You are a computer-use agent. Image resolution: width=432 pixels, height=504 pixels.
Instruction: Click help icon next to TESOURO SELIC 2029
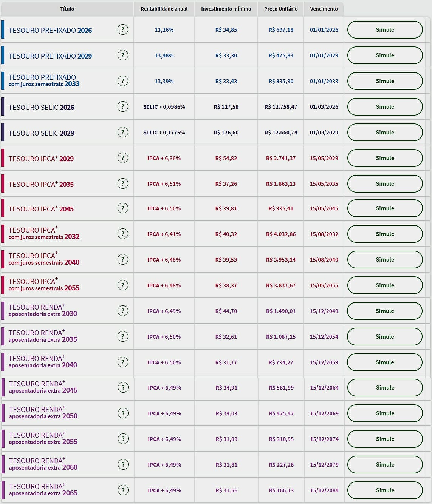pyautogui.click(x=123, y=132)
